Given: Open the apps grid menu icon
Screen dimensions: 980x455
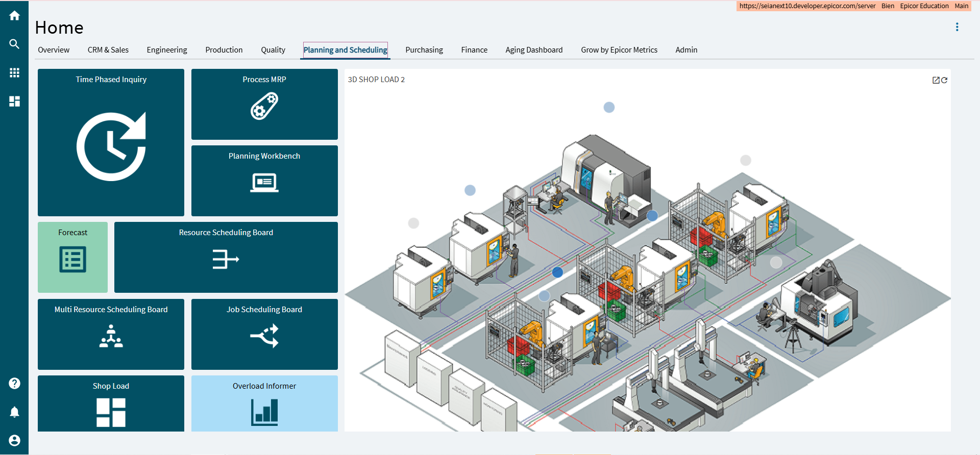Looking at the screenshot, I should (x=14, y=73).
